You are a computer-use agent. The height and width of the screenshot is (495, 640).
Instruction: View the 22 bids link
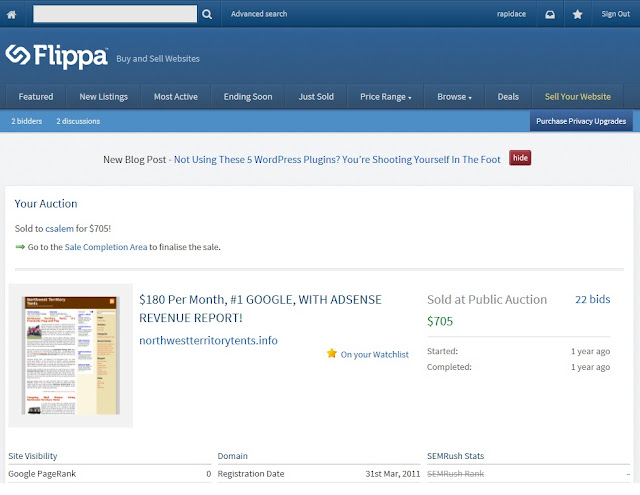pyautogui.click(x=593, y=299)
